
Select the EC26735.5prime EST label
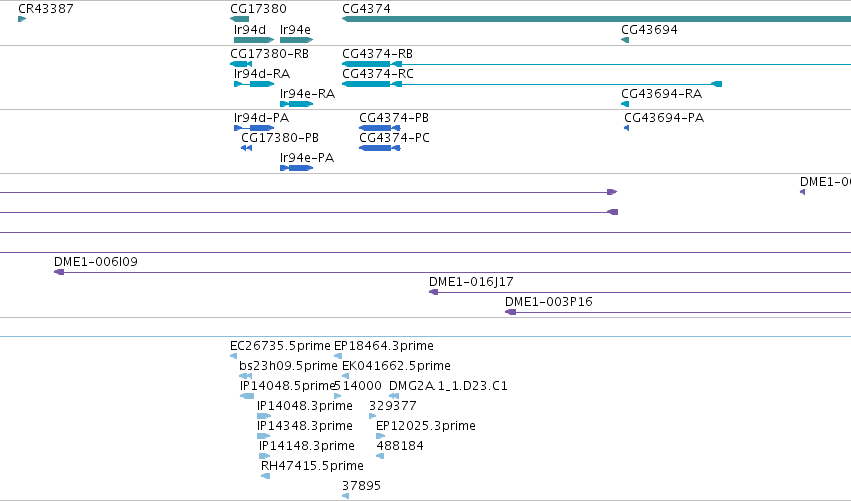pos(280,346)
